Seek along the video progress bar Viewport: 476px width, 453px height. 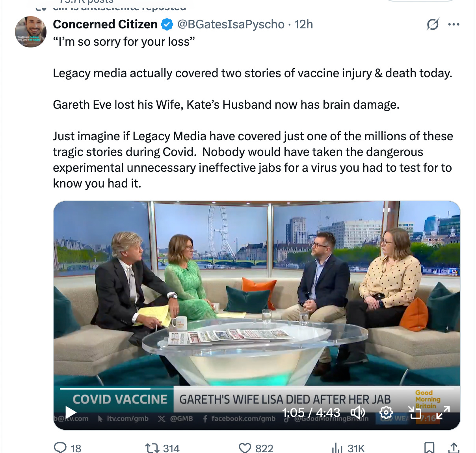(x=257, y=389)
